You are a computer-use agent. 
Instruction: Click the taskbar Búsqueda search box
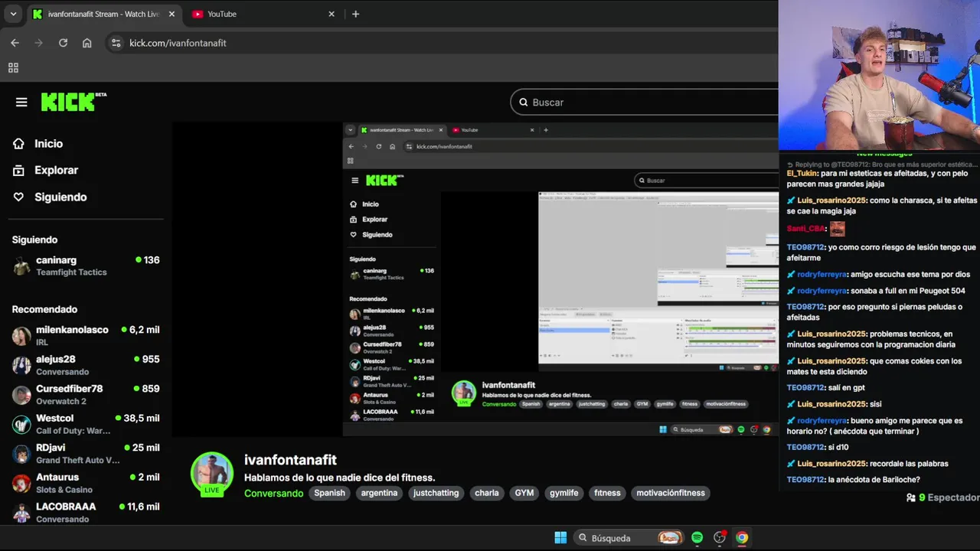[629, 537]
